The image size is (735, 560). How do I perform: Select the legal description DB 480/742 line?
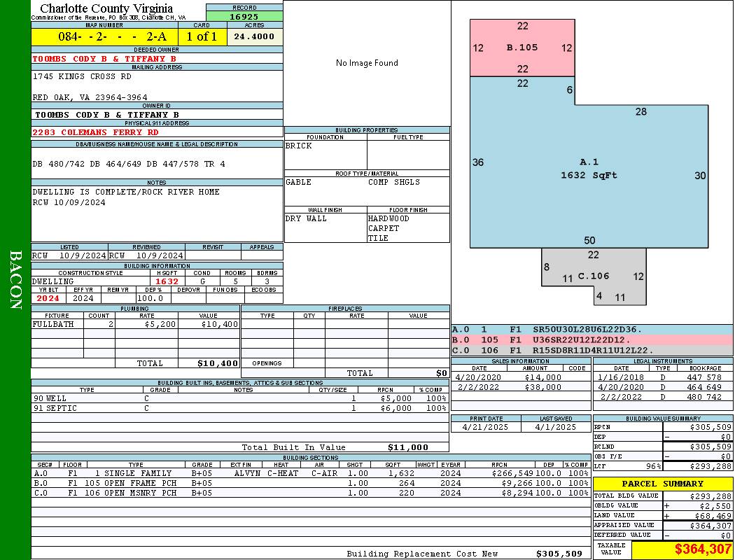click(x=129, y=164)
